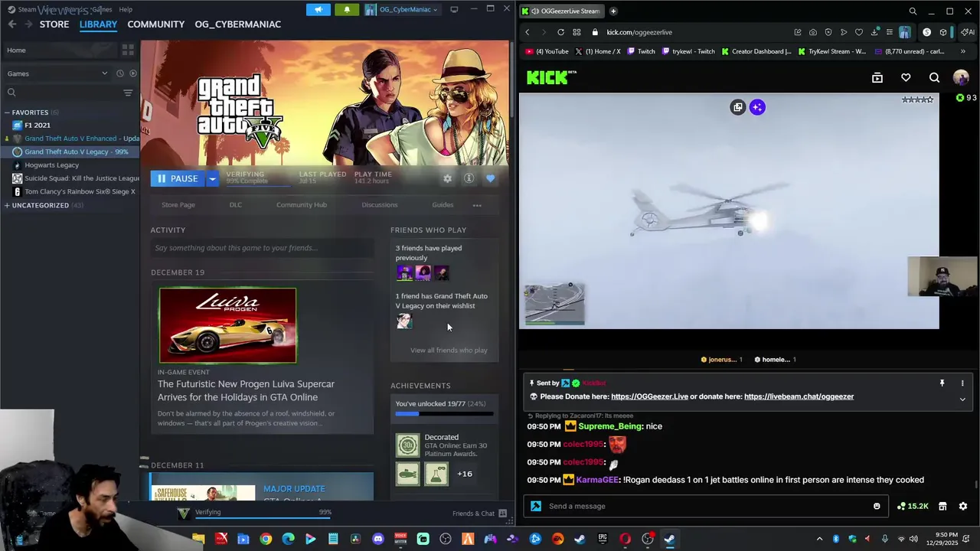
Task: Switch to Library tab
Action: [x=98, y=24]
